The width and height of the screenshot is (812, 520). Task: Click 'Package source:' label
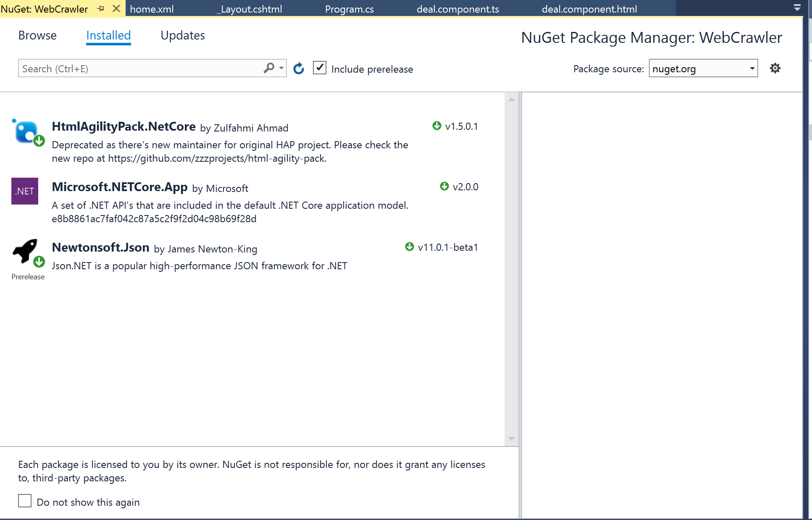608,69
